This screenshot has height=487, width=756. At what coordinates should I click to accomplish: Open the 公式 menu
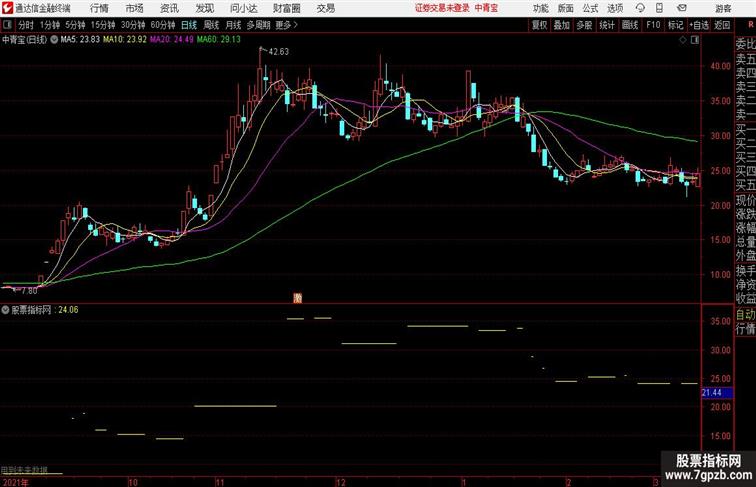[590, 8]
